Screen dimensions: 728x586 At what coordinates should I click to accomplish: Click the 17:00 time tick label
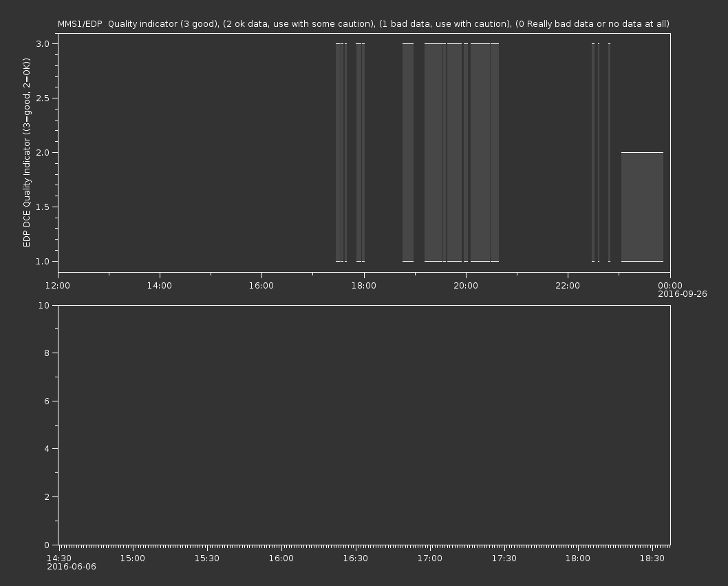[x=430, y=558]
